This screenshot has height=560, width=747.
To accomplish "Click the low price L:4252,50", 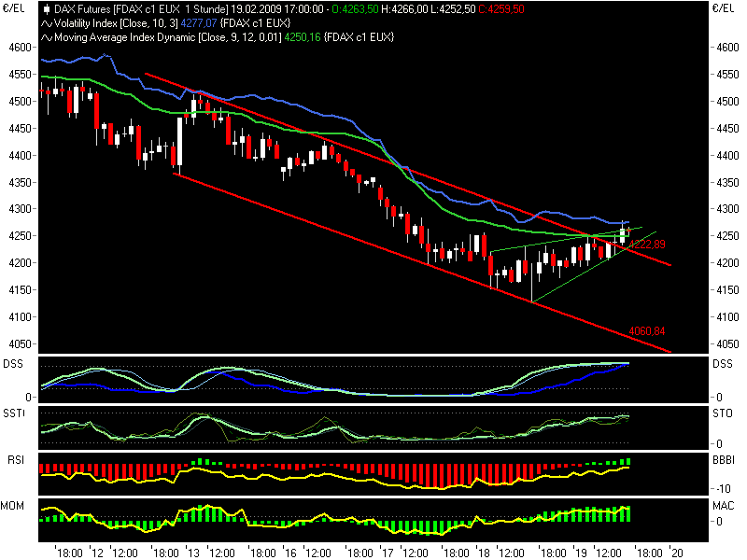I will [x=453, y=9].
